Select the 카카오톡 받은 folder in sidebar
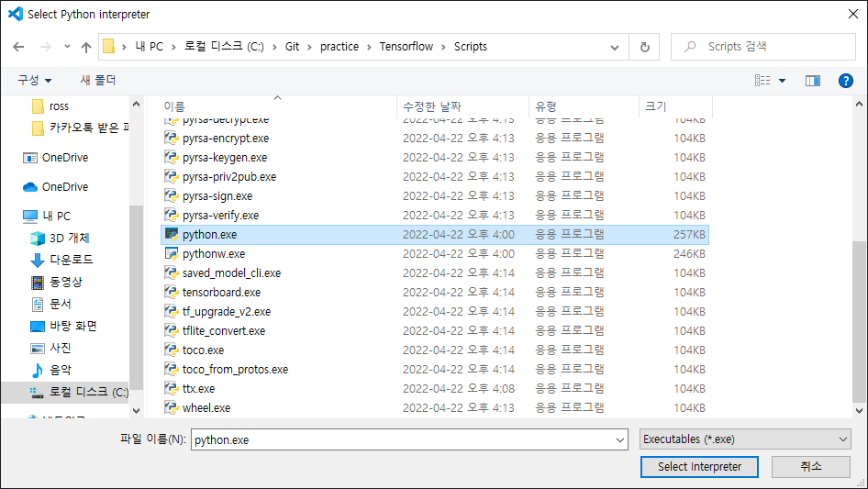The height and width of the screenshot is (489, 868). (x=80, y=128)
